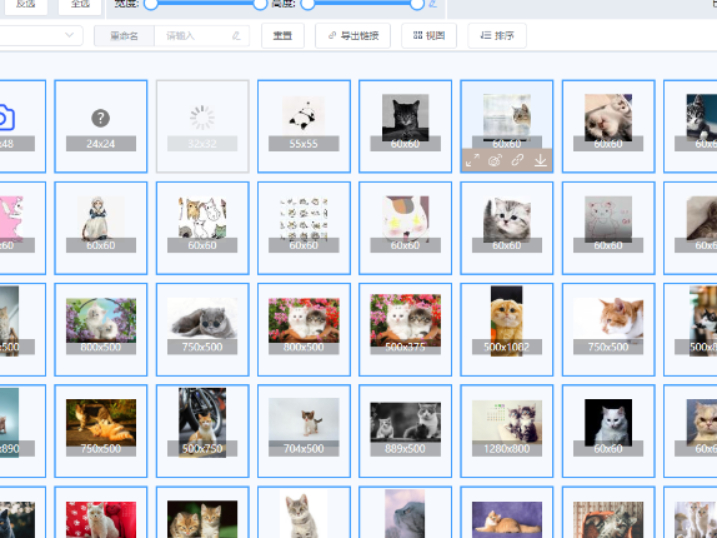Click the height slider's right handle
The height and width of the screenshot is (538, 717).
click(x=417, y=4)
